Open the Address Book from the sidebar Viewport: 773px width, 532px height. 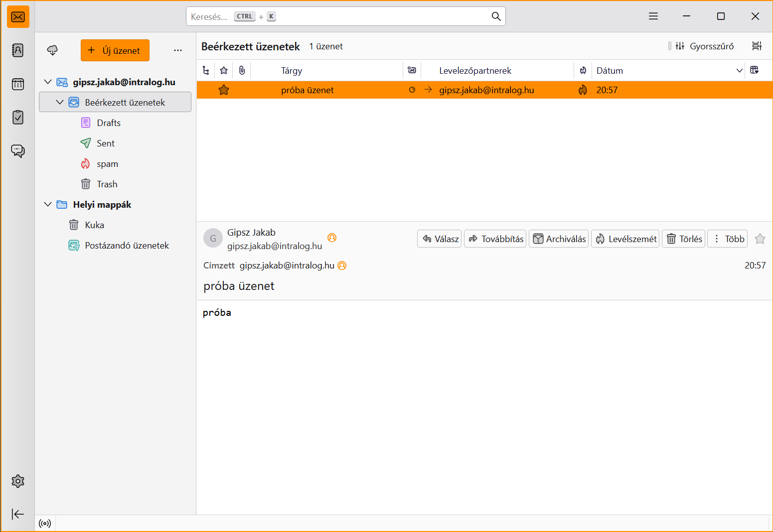pyautogui.click(x=18, y=50)
